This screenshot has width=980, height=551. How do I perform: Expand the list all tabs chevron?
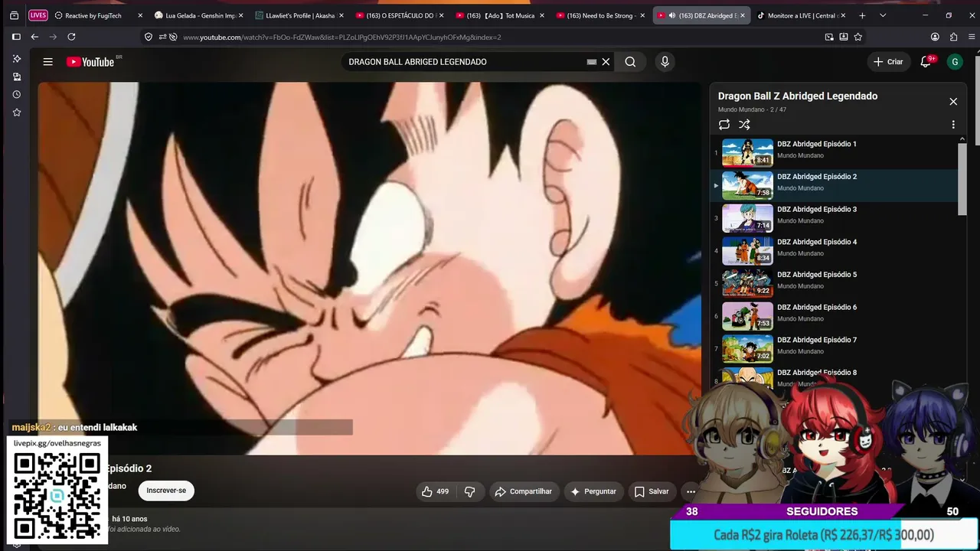883,15
